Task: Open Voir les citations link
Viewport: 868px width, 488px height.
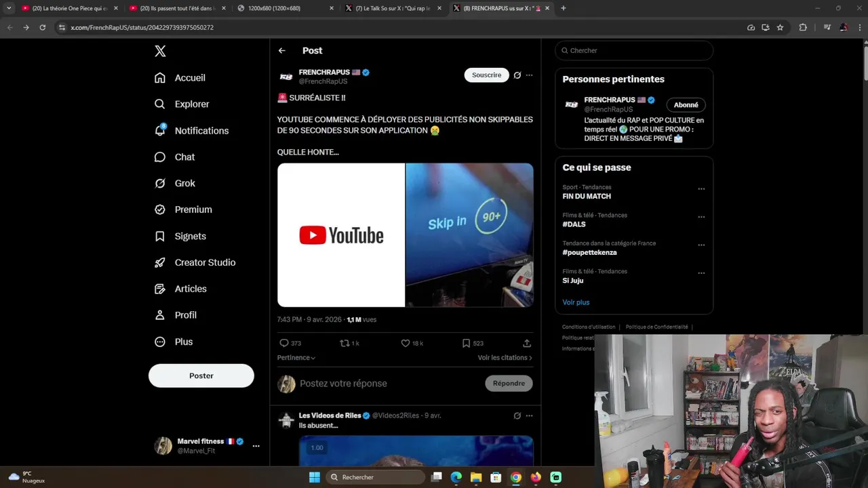Action: [505, 358]
